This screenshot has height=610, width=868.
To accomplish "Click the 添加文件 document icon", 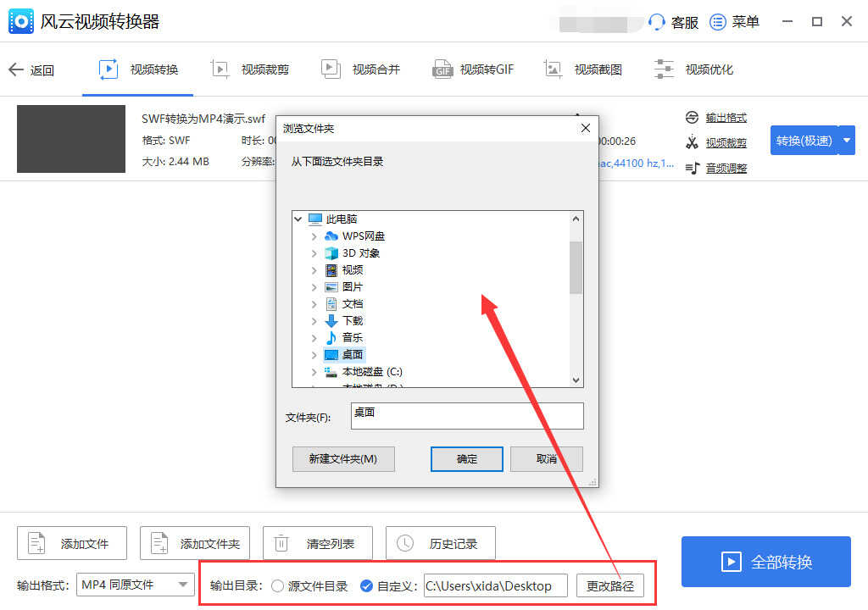I will [36, 543].
